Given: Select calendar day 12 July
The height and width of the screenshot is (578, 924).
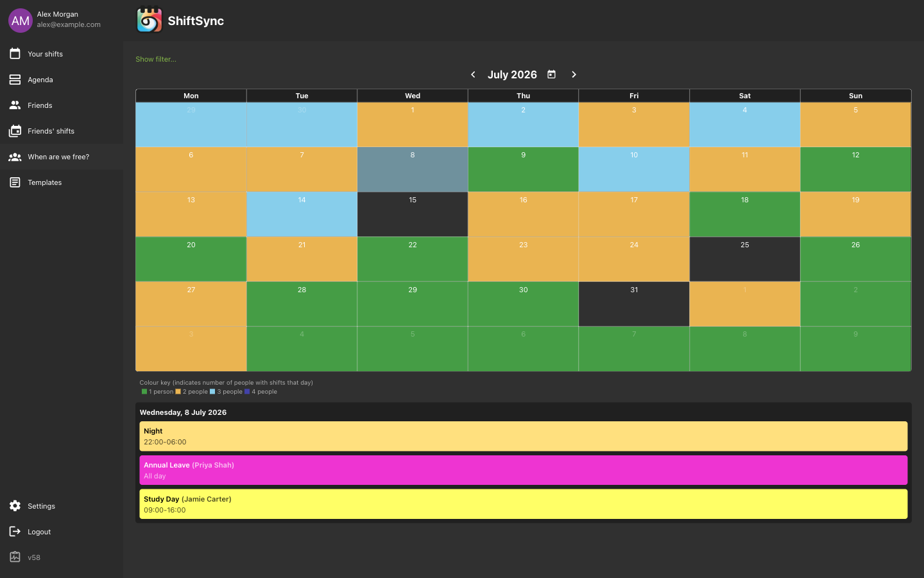Looking at the screenshot, I should point(855,170).
